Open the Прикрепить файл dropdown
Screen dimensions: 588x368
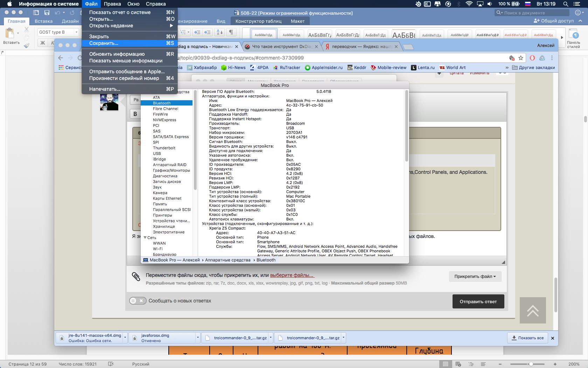(475, 277)
